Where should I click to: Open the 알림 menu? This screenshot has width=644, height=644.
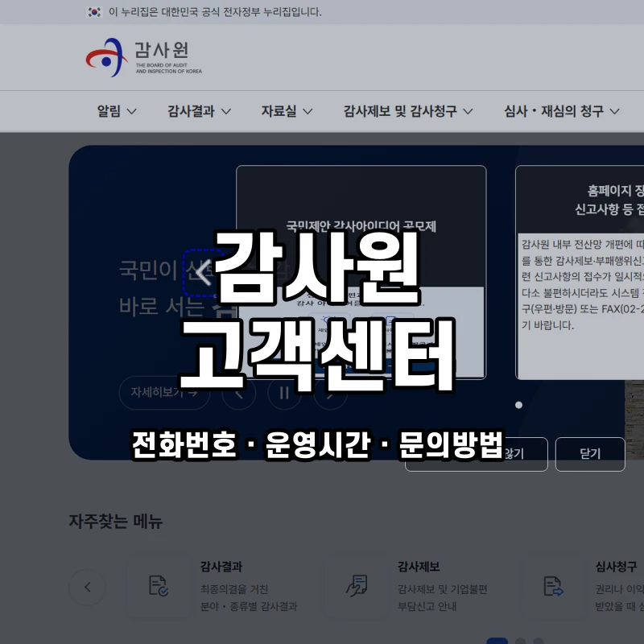[117, 111]
